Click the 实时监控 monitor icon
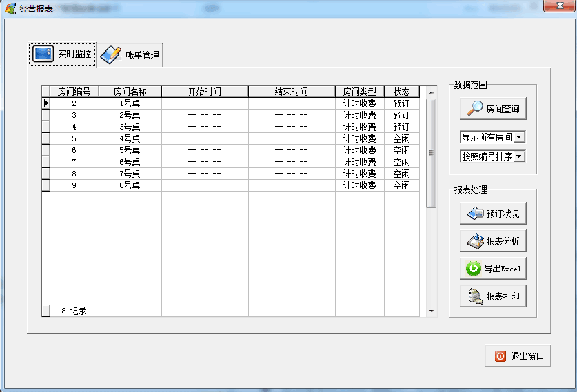Screen dimensions: 577x392 pyautogui.click(x=43, y=54)
